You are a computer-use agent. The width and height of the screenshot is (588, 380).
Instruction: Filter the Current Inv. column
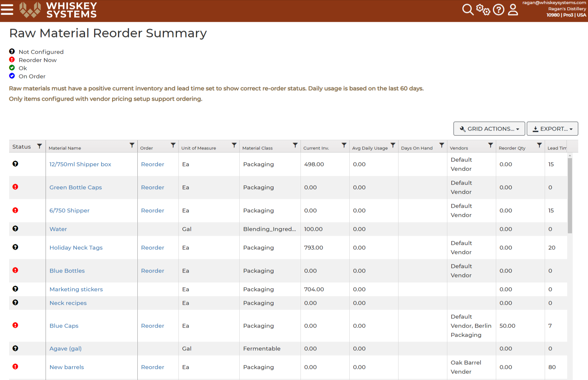pos(344,145)
